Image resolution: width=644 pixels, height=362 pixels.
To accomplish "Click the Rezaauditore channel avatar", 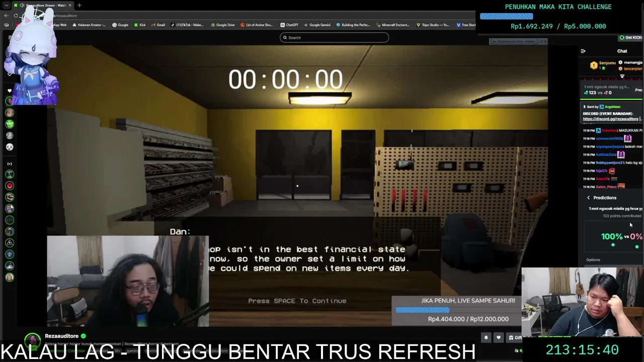I will 33,340.
